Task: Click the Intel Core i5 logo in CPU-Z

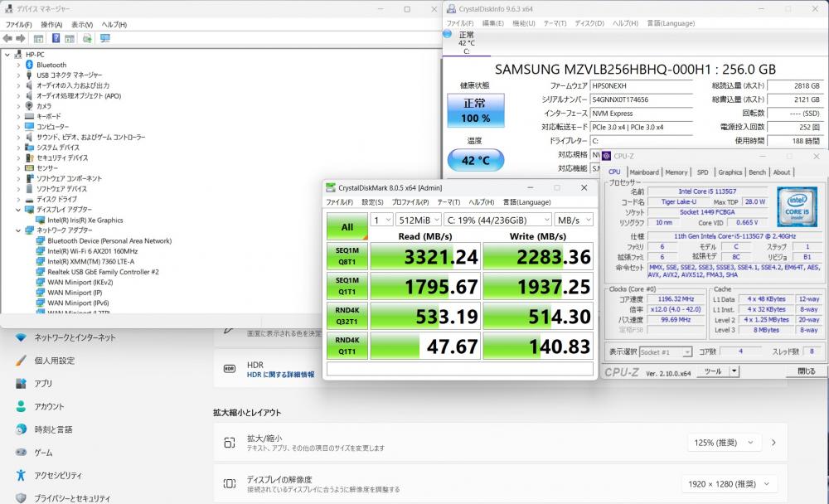Action: coord(797,206)
